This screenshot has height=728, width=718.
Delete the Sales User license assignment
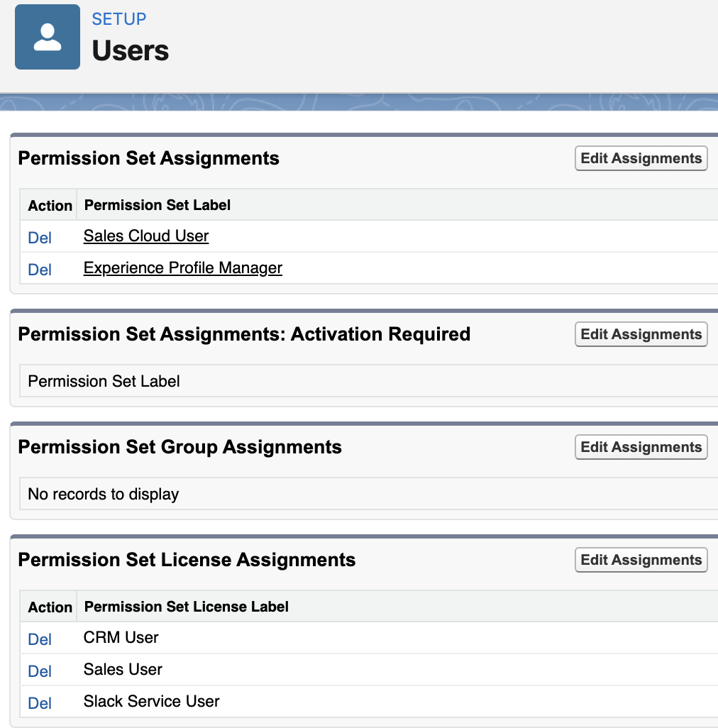40,671
